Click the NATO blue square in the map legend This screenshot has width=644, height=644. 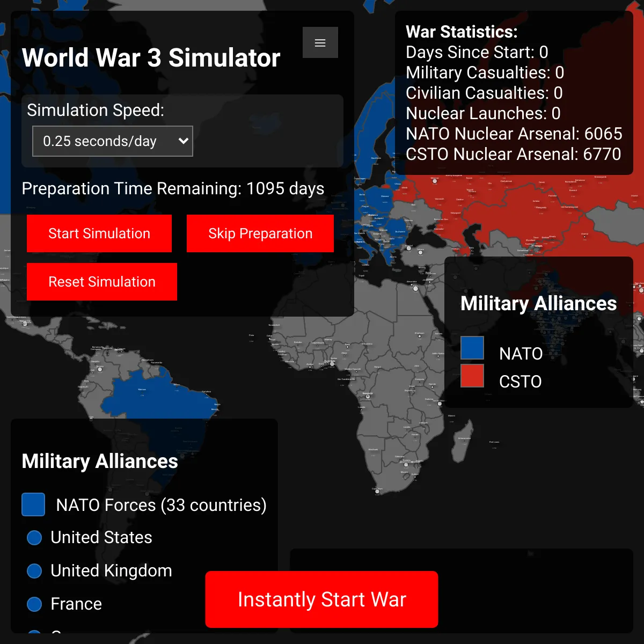(x=472, y=347)
